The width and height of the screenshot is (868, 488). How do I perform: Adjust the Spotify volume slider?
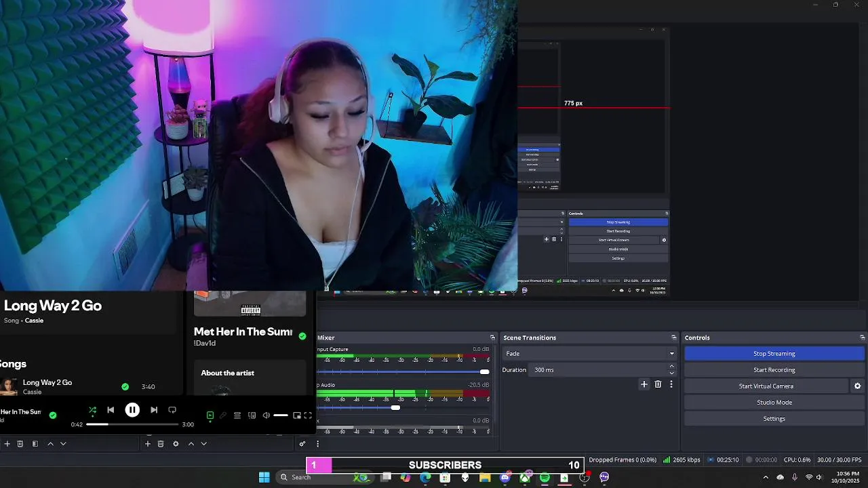pyautogui.click(x=281, y=415)
